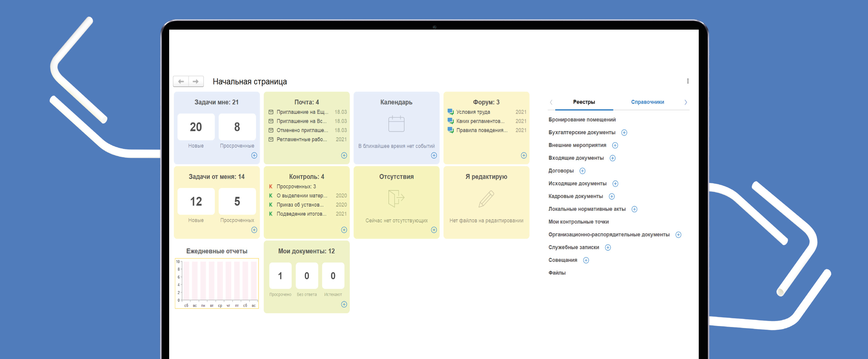
Task: Click the red К icon beside Просроченных: 3
Action: (x=271, y=186)
